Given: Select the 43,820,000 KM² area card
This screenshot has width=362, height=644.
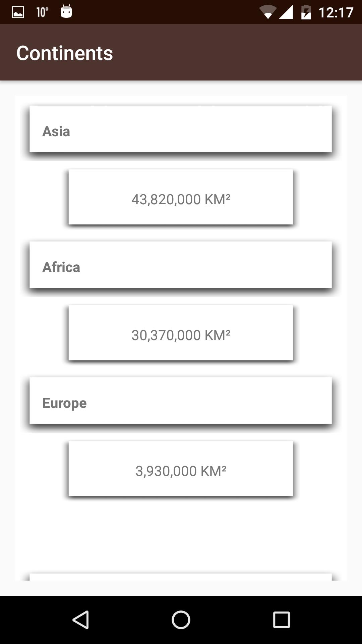Looking at the screenshot, I should coord(181,197).
